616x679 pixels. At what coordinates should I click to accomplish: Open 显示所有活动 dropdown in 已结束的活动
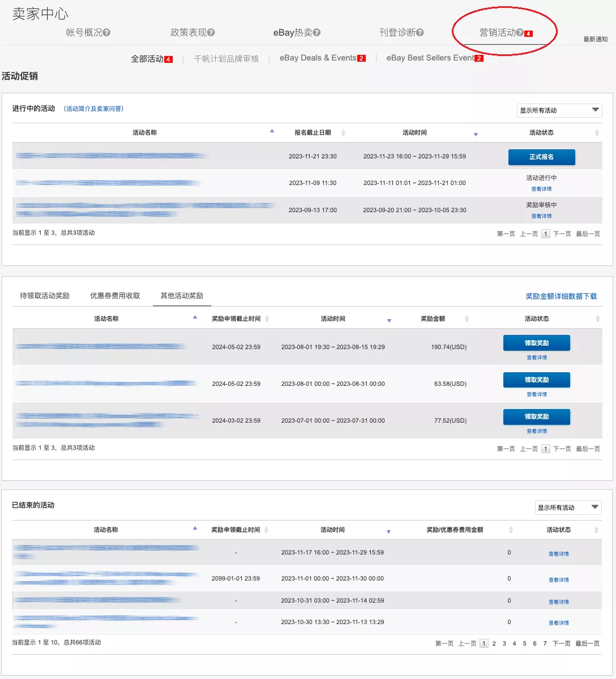pos(568,508)
